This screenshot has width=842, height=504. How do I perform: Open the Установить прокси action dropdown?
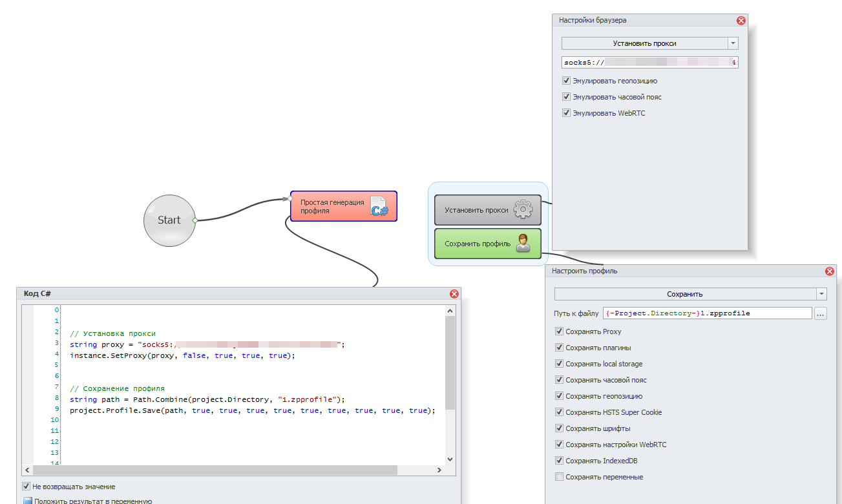point(733,43)
